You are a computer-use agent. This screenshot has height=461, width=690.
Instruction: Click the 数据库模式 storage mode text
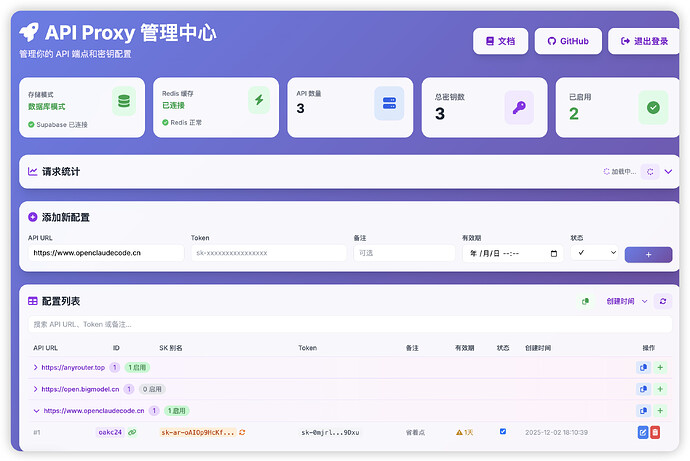tap(47, 106)
